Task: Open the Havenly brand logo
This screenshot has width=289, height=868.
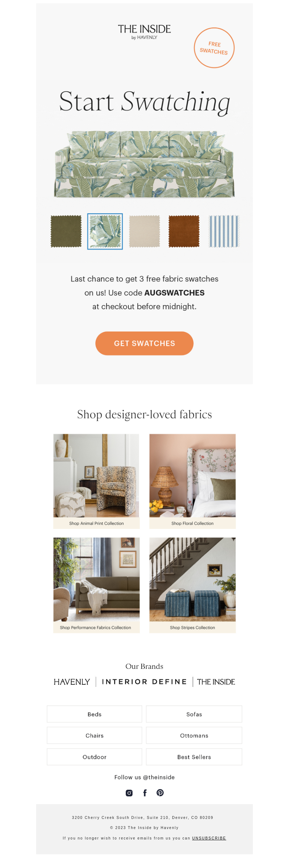Action: (x=72, y=682)
